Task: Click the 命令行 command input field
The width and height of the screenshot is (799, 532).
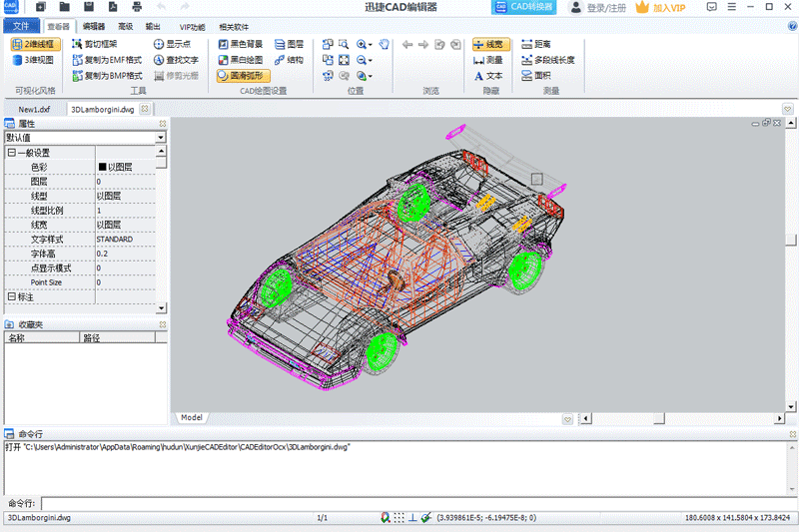Action: point(418,503)
